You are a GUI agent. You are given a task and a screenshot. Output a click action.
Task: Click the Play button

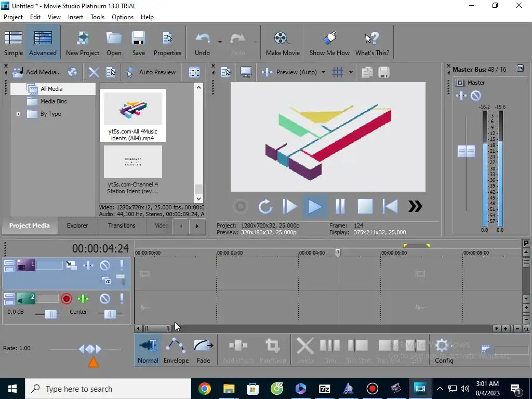tap(315, 206)
